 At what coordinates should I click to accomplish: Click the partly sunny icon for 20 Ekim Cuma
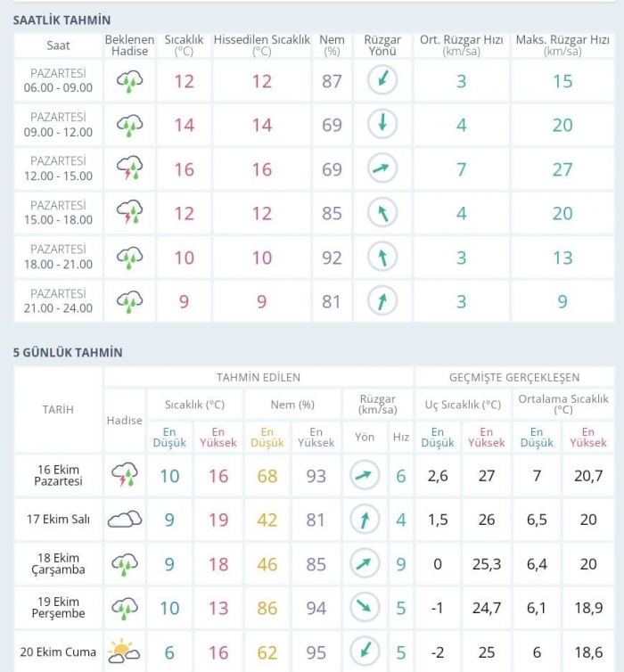coord(125,652)
